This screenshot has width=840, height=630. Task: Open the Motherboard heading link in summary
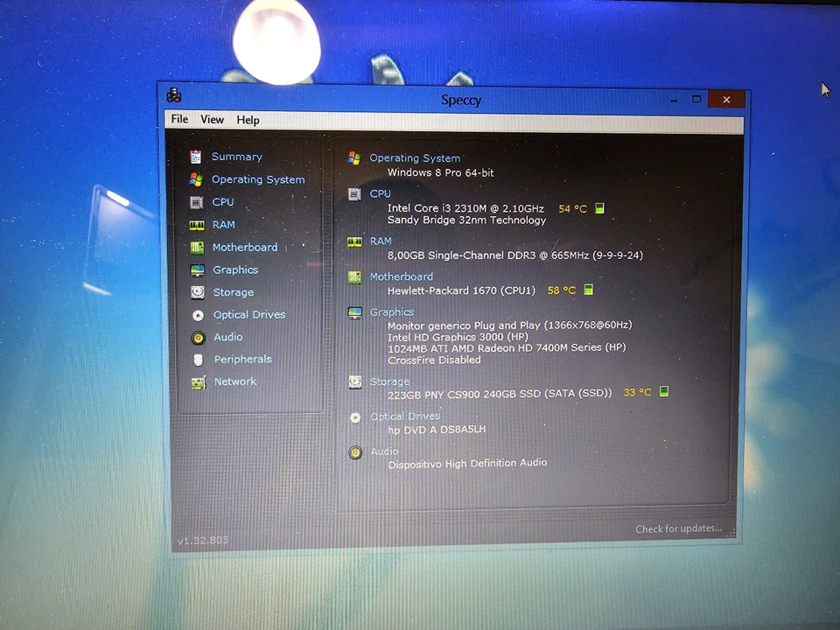point(402,276)
